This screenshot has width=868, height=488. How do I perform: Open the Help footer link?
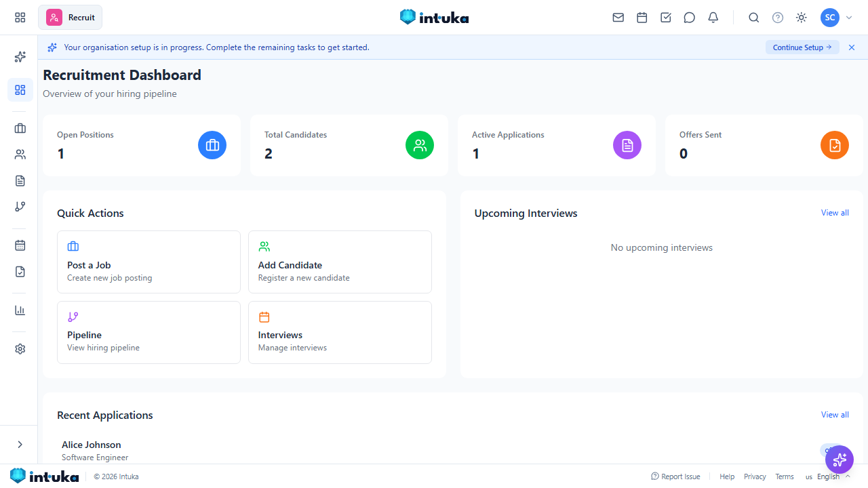(727, 476)
